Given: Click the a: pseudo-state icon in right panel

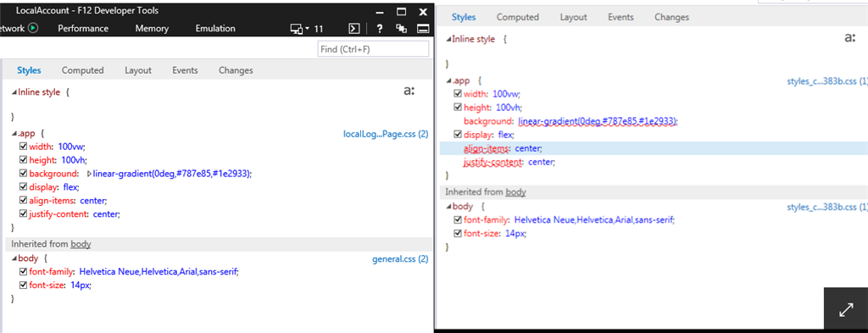Looking at the screenshot, I should (x=849, y=38).
